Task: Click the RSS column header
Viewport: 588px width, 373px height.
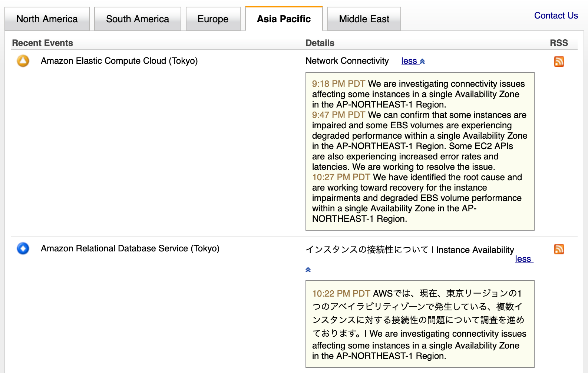Action: click(559, 43)
